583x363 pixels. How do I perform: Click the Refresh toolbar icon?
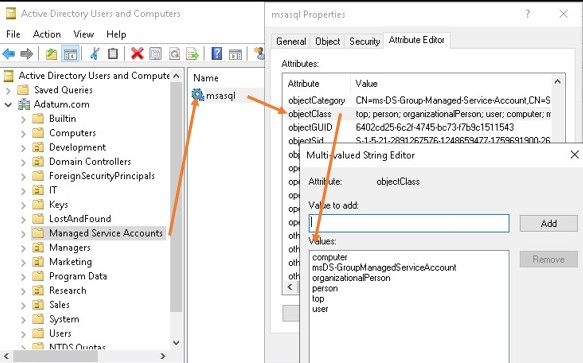174,54
